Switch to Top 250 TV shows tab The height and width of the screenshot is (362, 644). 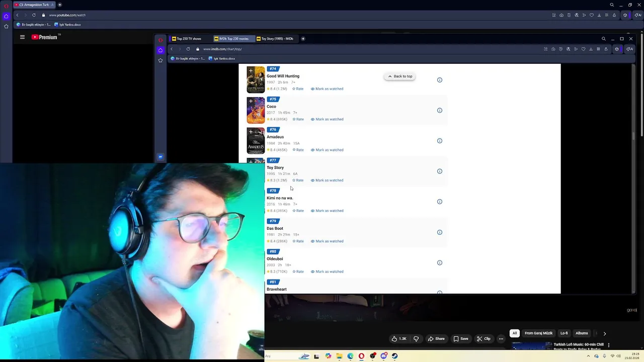[x=189, y=39]
